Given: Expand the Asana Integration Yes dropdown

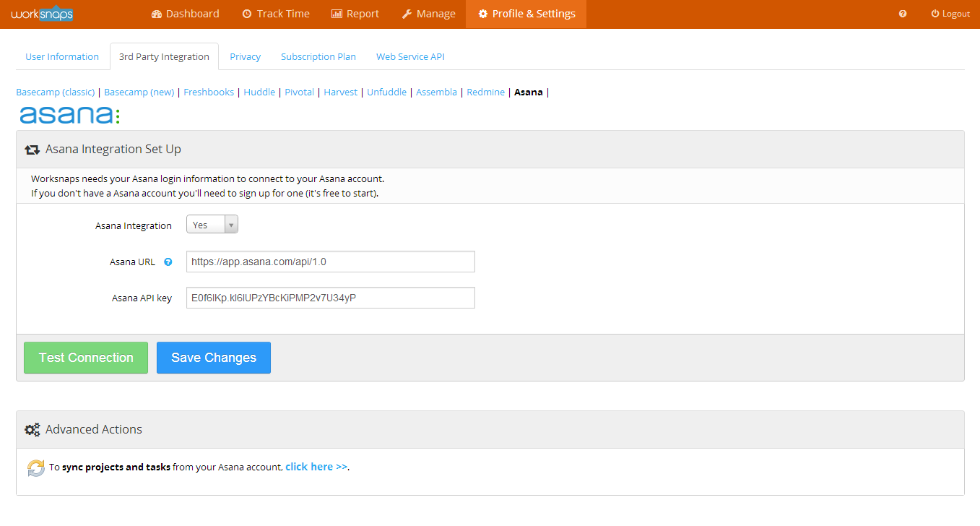Looking at the screenshot, I should pyautogui.click(x=212, y=225).
